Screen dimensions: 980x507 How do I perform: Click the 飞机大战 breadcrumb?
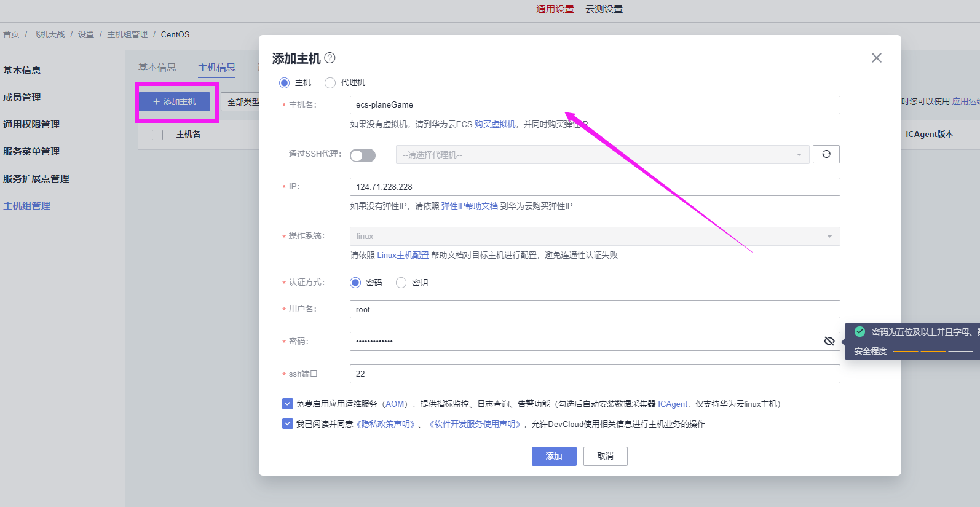pyautogui.click(x=49, y=34)
